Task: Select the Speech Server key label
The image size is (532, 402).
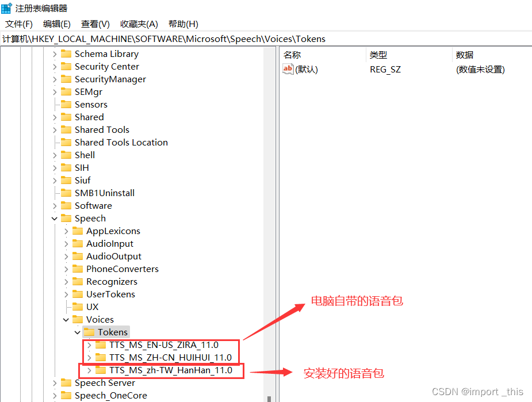Action: point(105,383)
